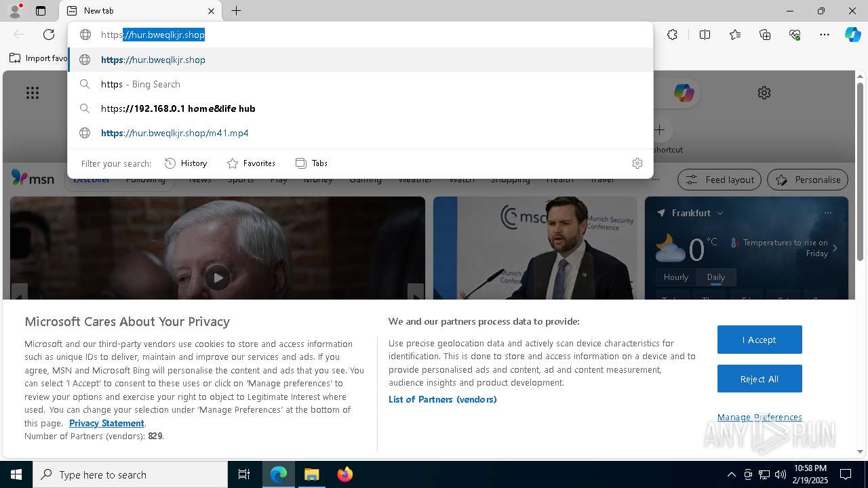Click the taskbar search box
Viewport: 868px width, 488px height.
click(x=130, y=474)
